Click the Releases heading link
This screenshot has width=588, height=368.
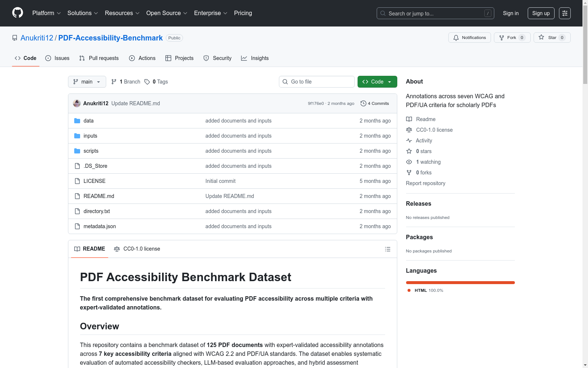pyautogui.click(x=419, y=204)
